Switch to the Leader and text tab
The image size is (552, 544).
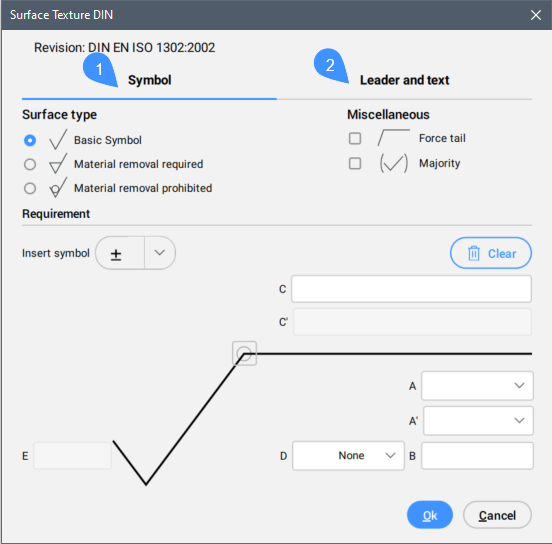(404, 80)
